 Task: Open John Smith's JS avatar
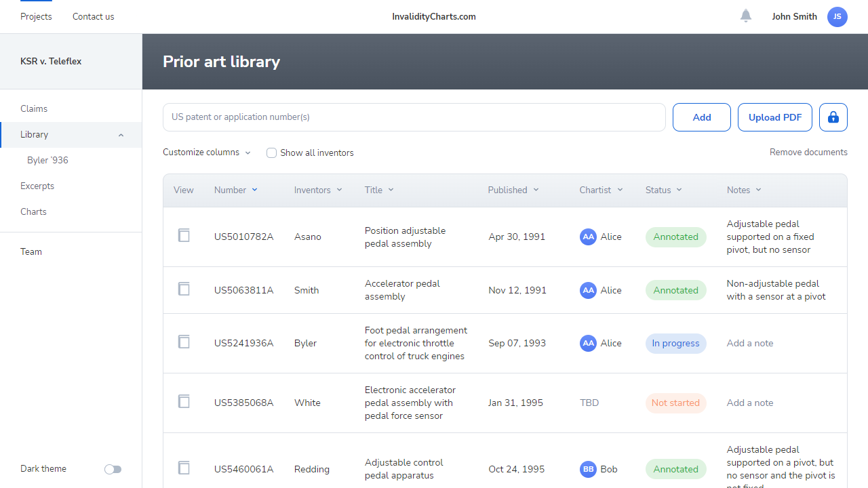[x=837, y=17]
